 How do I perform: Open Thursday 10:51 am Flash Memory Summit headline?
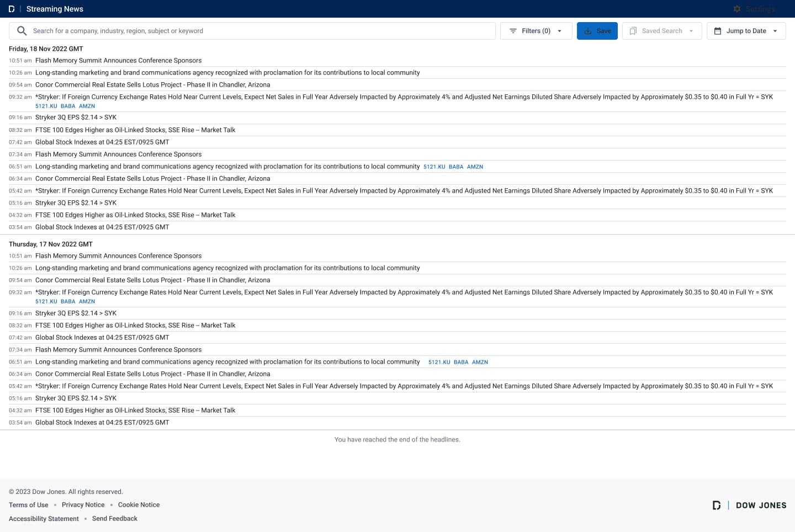[x=119, y=256]
